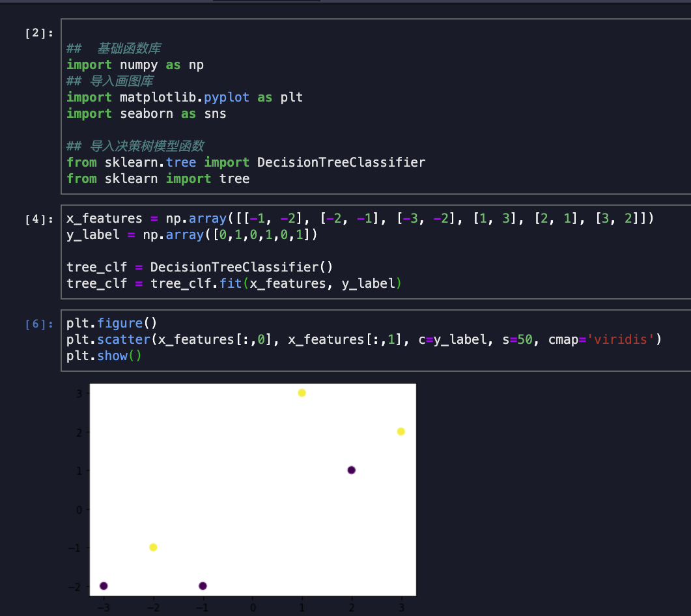Place cursor on 'import numpy as np' line
Image resolution: width=691 pixels, height=616 pixels.
click(x=135, y=64)
